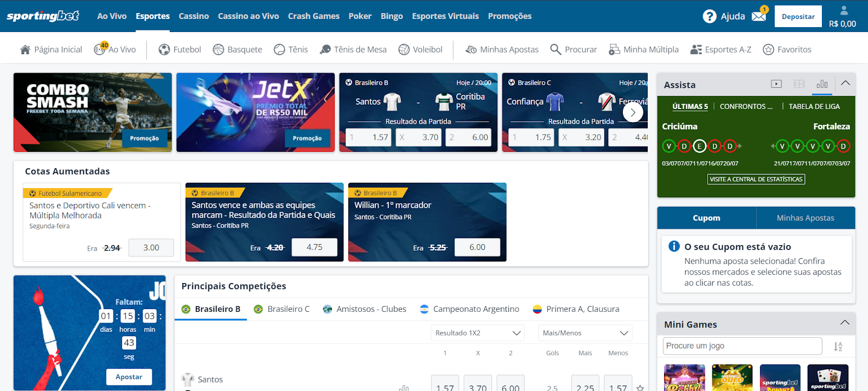This screenshot has height=391, width=868.
Task: Select Poker in the top menu
Action: pyautogui.click(x=360, y=16)
